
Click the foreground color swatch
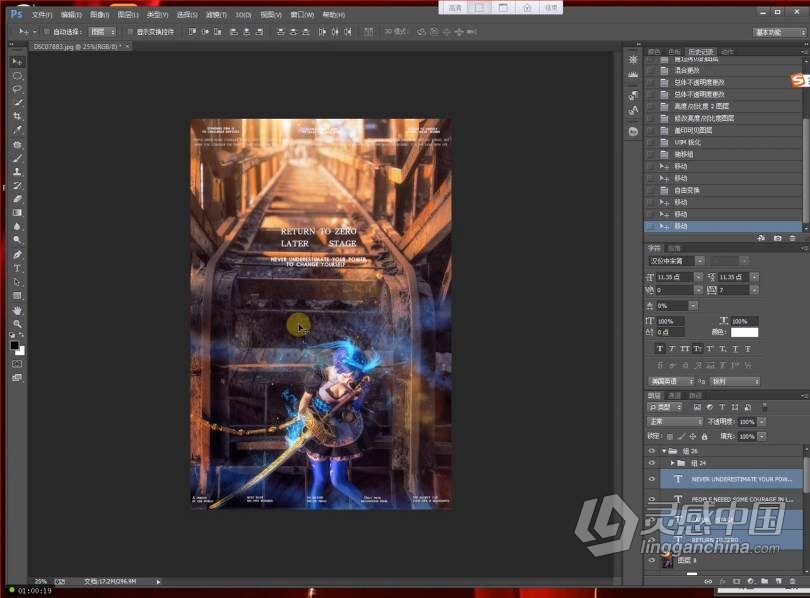coord(14,345)
